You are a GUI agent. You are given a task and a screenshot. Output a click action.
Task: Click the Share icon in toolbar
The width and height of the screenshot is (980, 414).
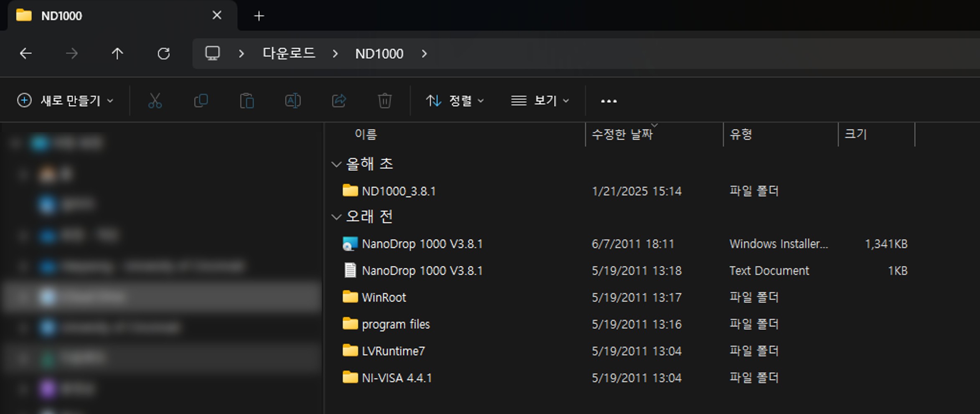(339, 101)
